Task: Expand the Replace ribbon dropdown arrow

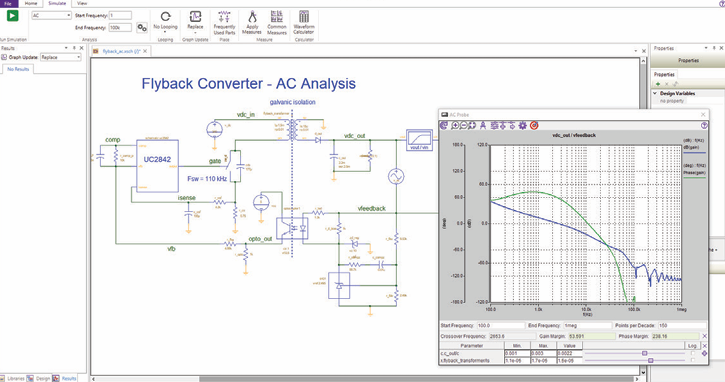Action: coord(195,33)
